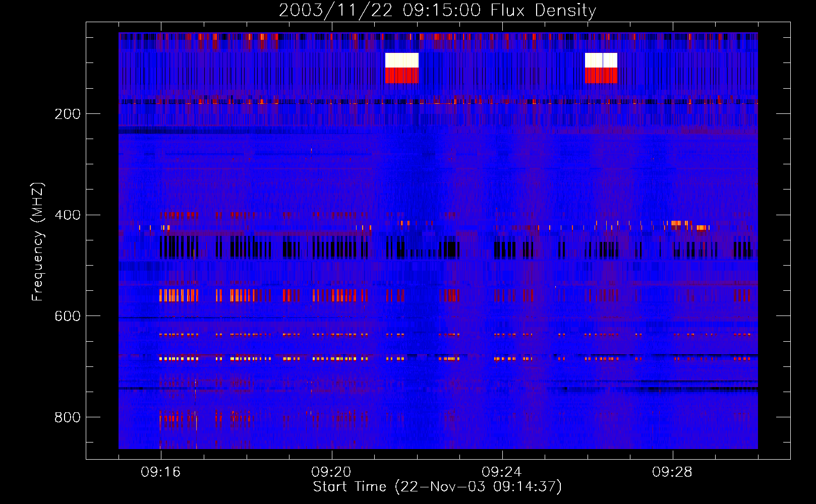Click the 800 frequency tick label
Image resolution: width=816 pixels, height=504 pixels.
click(68, 417)
